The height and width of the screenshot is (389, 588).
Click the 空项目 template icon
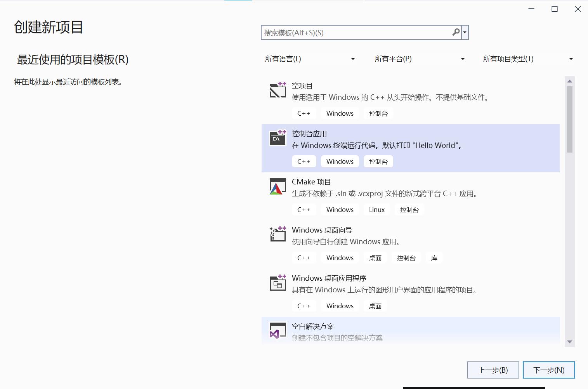(x=278, y=90)
